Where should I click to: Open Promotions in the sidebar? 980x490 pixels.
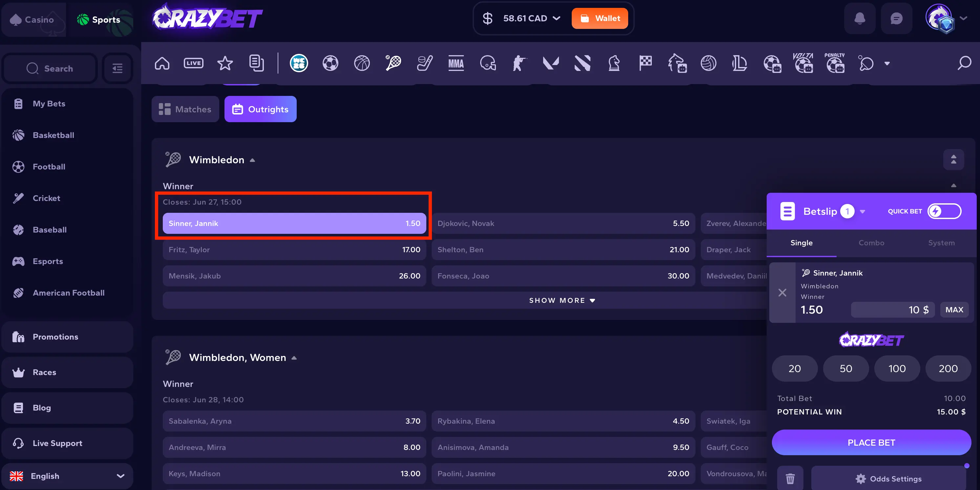67,337
